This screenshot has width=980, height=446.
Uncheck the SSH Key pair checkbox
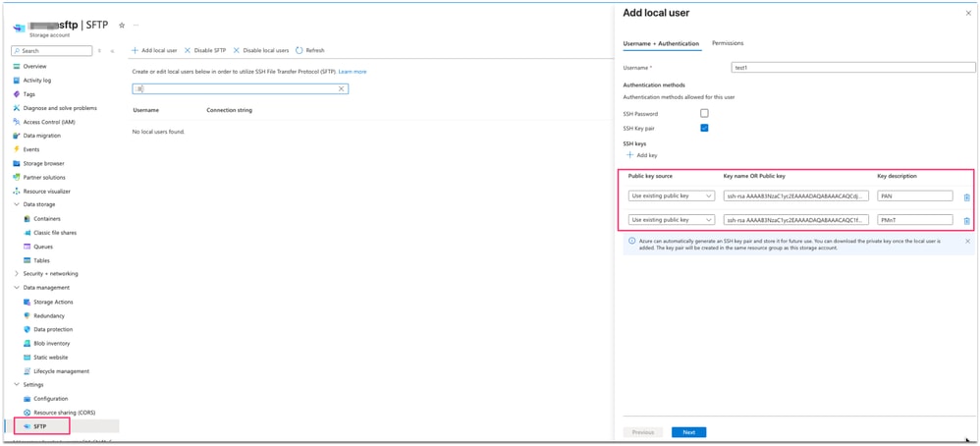click(704, 128)
